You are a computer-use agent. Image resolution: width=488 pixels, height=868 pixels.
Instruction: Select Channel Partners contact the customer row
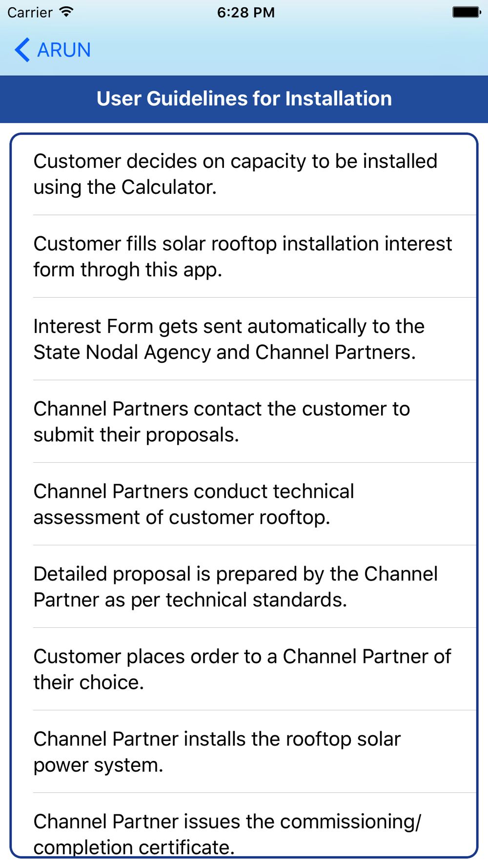point(244,421)
